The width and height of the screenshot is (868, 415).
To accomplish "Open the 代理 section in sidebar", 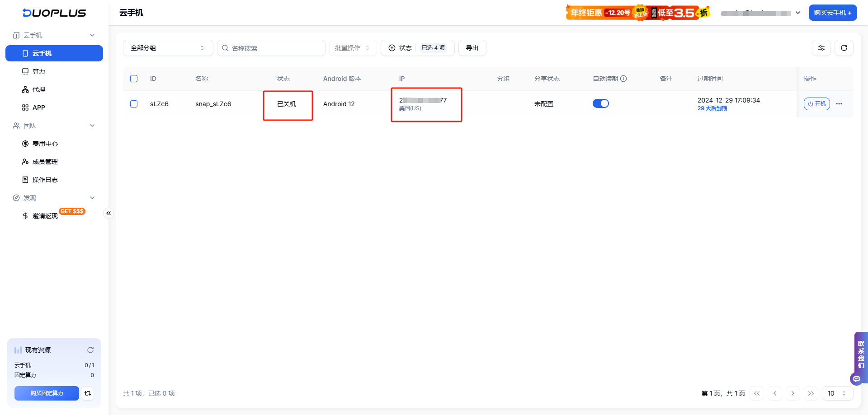I will click(38, 89).
